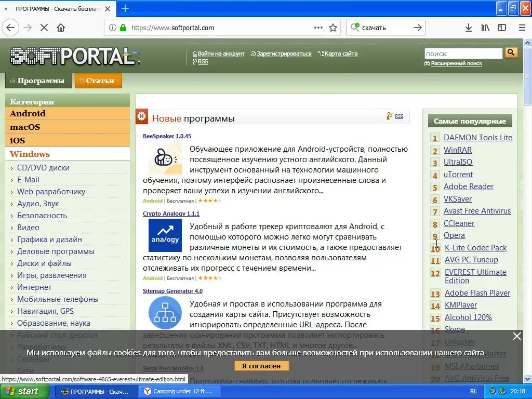532x399 pixels.
Task: Open the Firefox hamburger menu
Action: click(x=522, y=28)
